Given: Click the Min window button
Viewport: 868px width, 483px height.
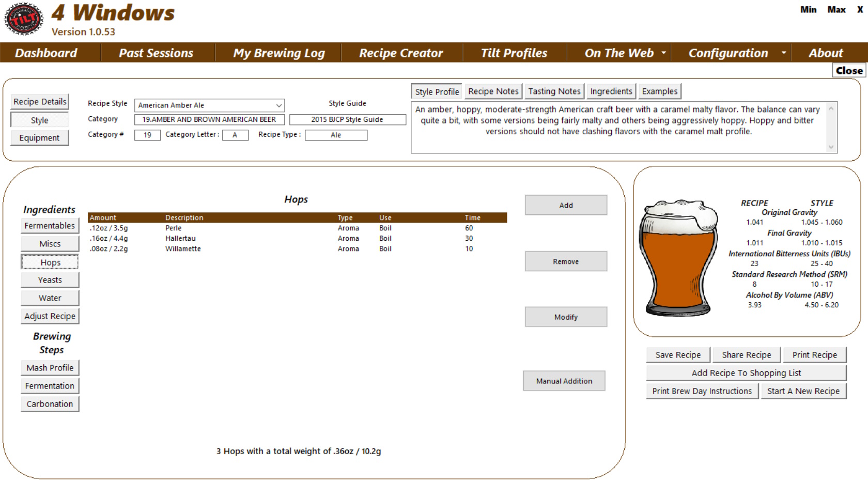Looking at the screenshot, I should point(808,10).
